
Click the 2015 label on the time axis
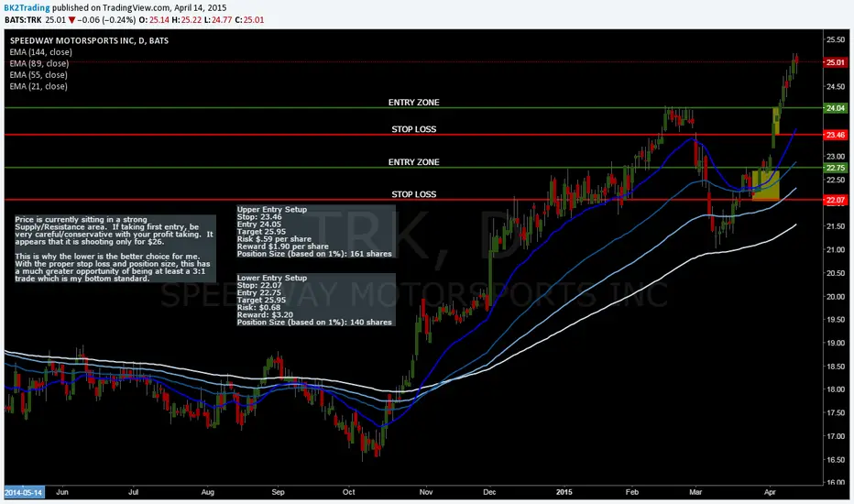tap(564, 492)
